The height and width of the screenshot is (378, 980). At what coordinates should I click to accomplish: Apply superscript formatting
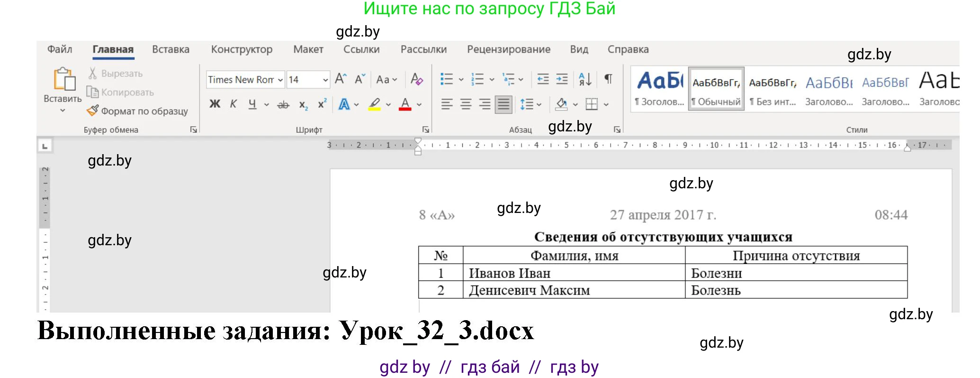322,104
